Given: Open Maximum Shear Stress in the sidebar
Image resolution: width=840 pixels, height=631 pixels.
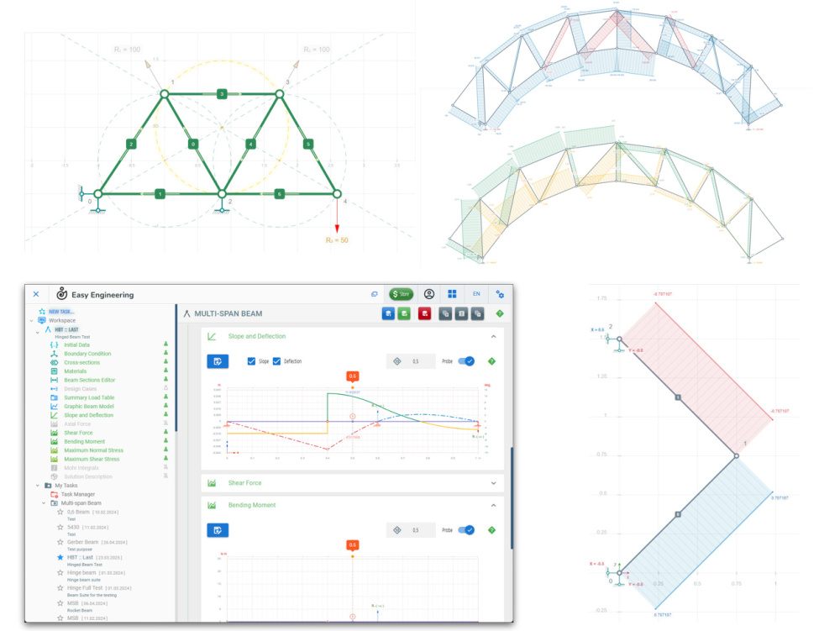Looking at the screenshot, I should tap(92, 459).
